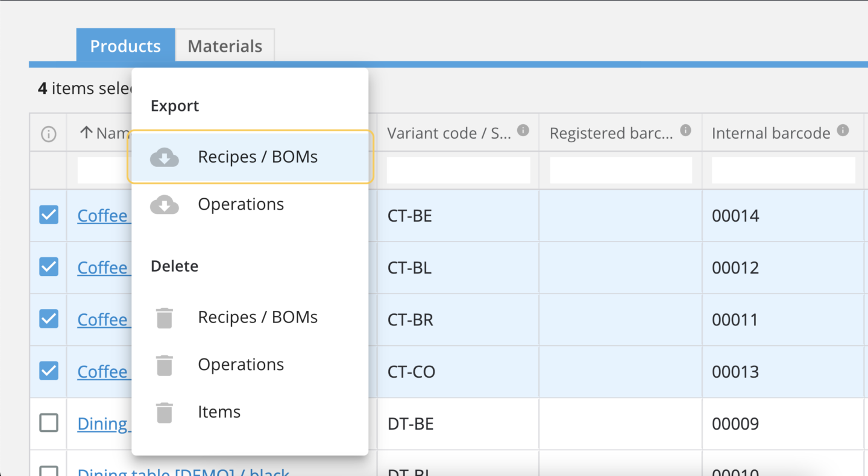Click info icon in first column header

tap(48, 134)
